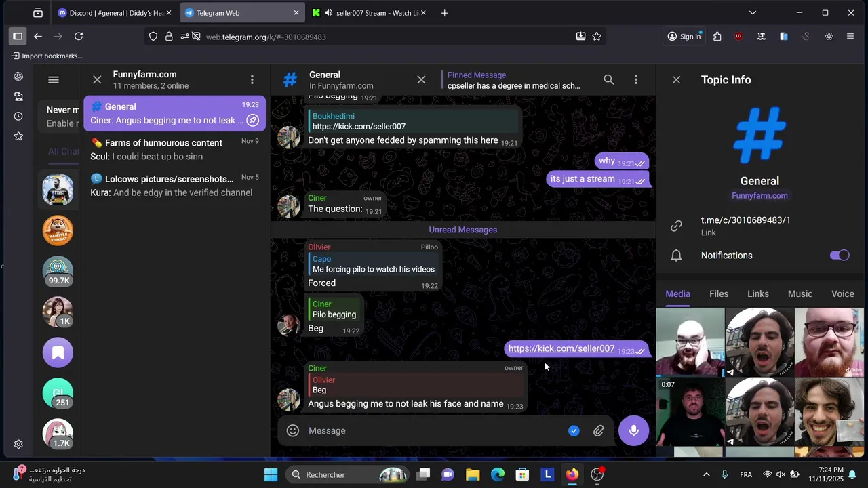Open the sent kick.com/seller007 link
The width and height of the screenshot is (868, 488).
tap(561, 348)
